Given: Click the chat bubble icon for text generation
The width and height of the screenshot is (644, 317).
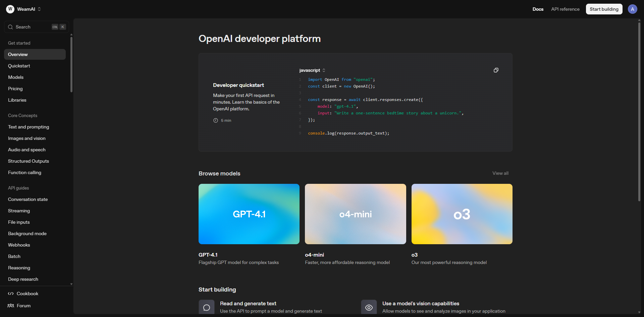Looking at the screenshot, I should (x=207, y=307).
